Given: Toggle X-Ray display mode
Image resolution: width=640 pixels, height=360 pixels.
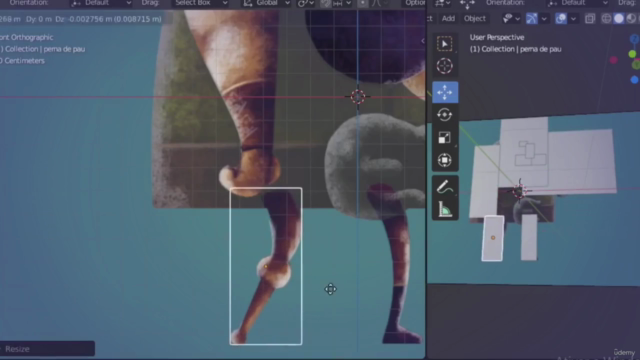Looking at the screenshot, I should pyautogui.click(x=590, y=19).
